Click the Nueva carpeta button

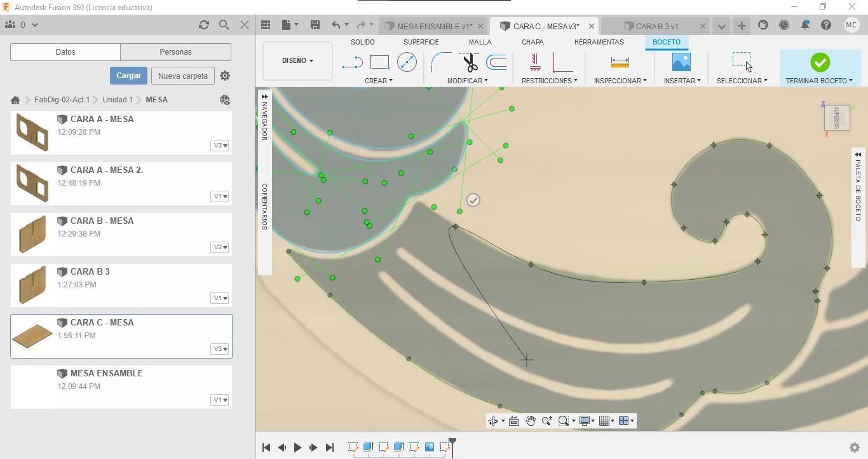182,76
